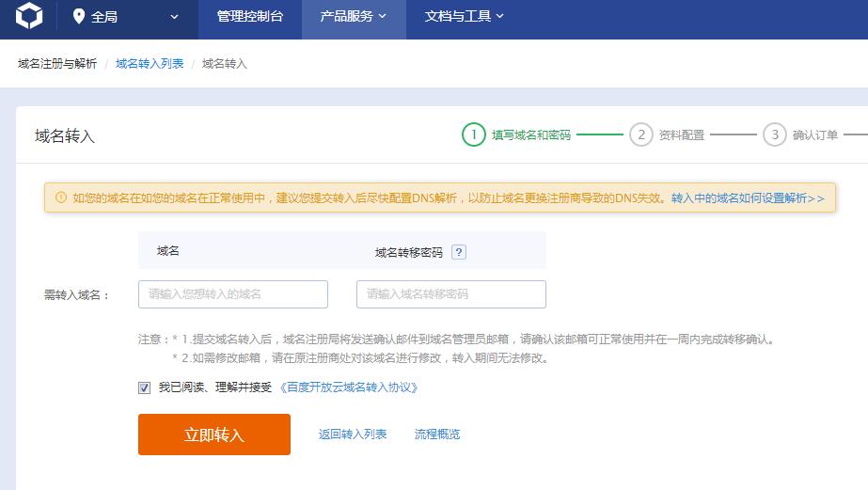Expand the 全局 region dropdown
Image resolution: width=868 pixels, height=490 pixels.
[x=174, y=17]
